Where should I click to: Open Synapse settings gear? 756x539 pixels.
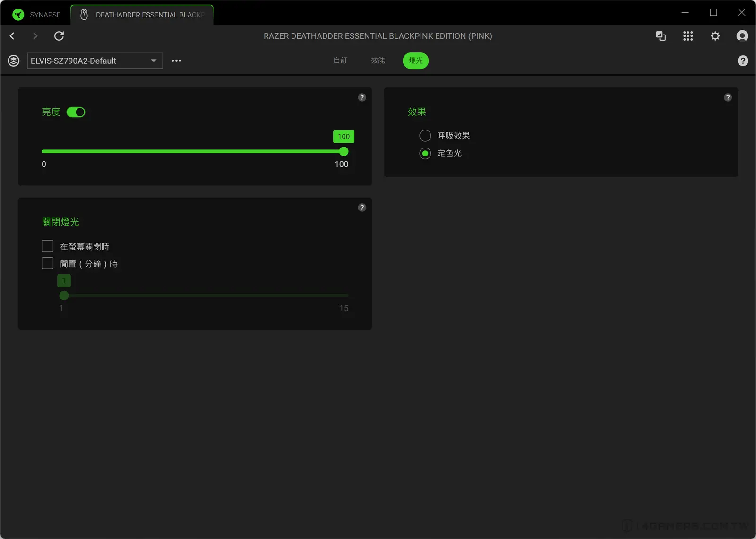click(x=715, y=36)
